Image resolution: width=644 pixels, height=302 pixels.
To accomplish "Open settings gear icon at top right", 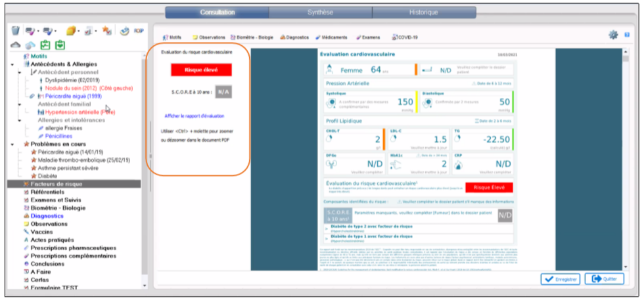I will (613, 35).
